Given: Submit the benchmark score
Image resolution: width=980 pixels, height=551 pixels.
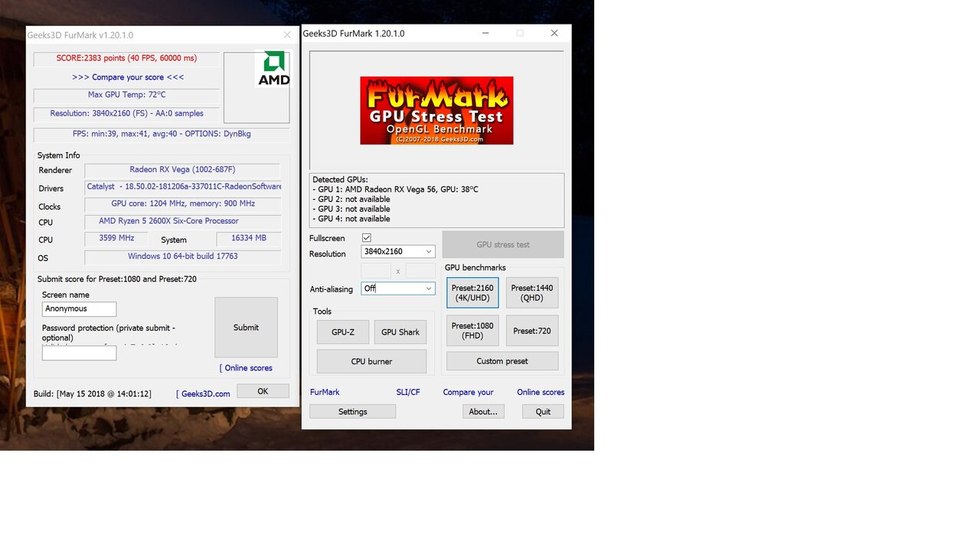Looking at the screenshot, I should point(246,328).
